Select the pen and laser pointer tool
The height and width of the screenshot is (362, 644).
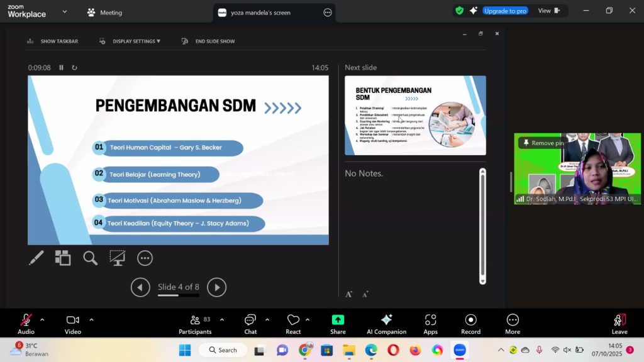[x=36, y=258]
